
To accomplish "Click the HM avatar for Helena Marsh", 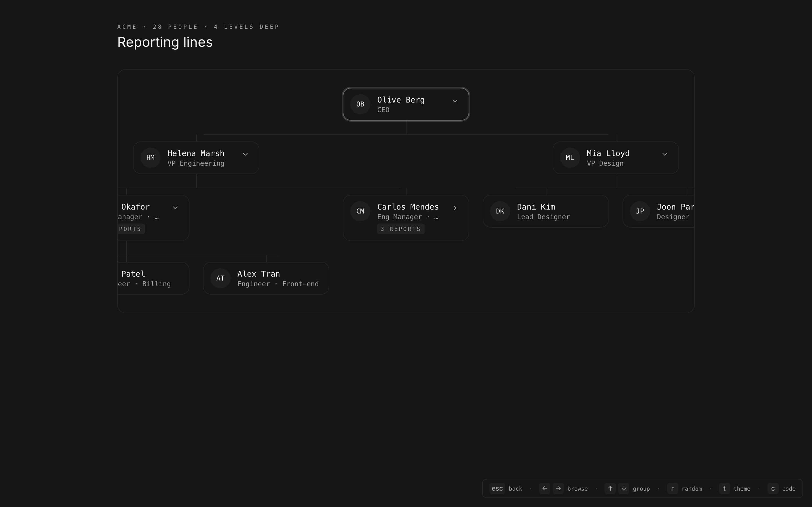I will pyautogui.click(x=150, y=158).
